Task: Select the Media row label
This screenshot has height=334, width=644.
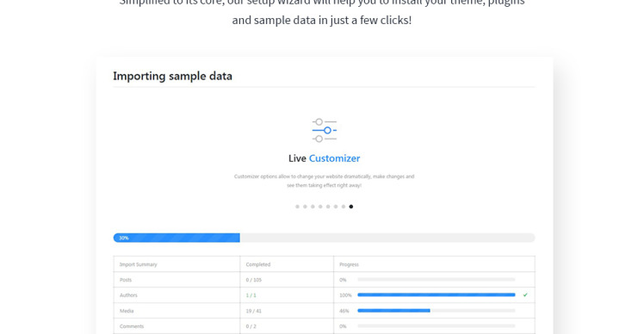Action: (x=127, y=311)
